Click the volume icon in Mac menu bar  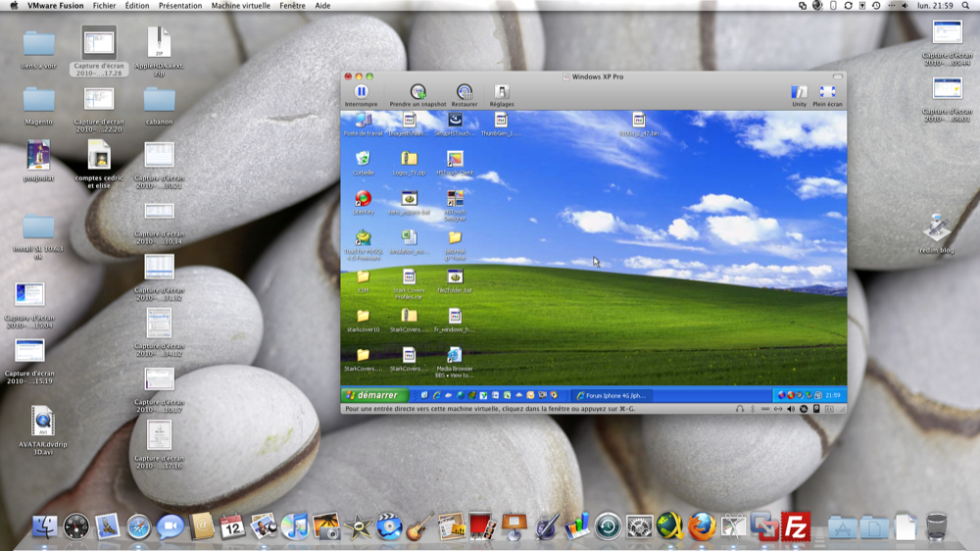point(905,6)
